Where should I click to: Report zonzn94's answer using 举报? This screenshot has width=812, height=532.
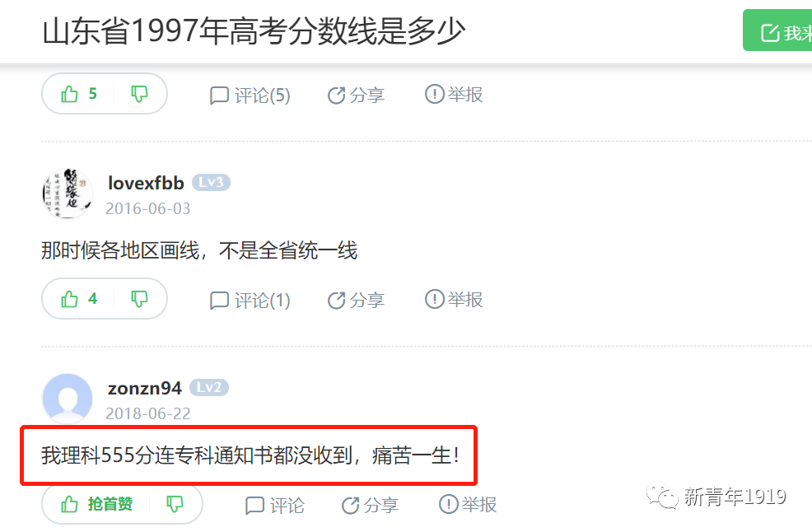(468, 505)
